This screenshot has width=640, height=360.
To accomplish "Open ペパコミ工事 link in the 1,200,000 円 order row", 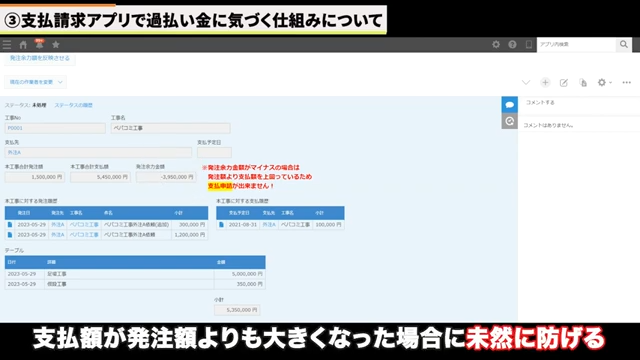I will [84, 235].
